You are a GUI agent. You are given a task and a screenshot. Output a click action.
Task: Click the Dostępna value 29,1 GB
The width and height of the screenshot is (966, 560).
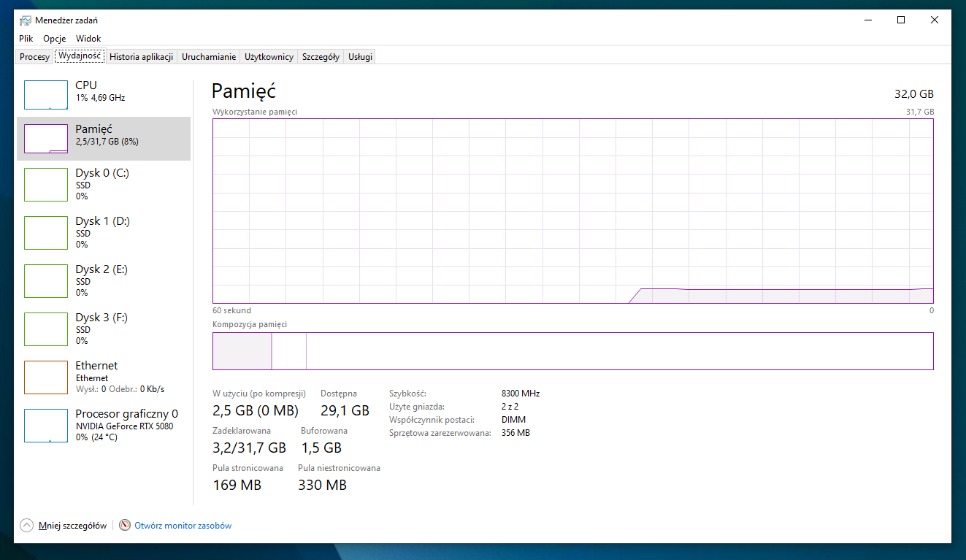345,410
